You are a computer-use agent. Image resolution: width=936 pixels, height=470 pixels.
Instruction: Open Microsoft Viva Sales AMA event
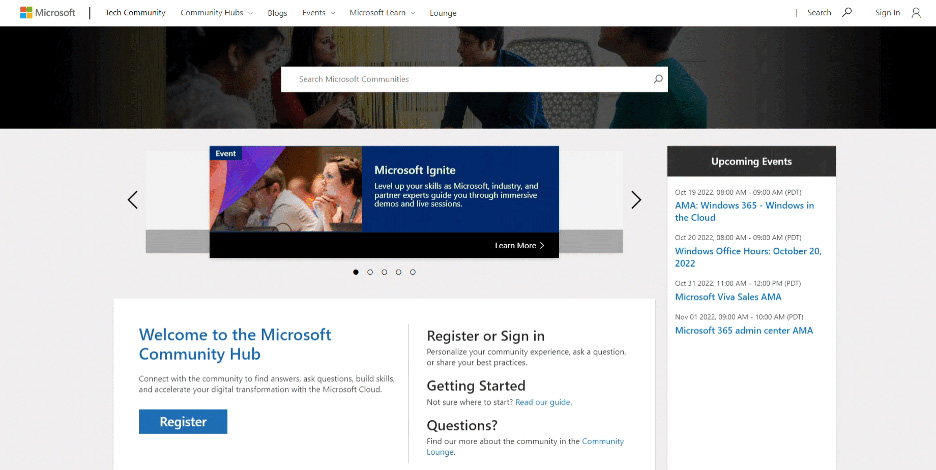[728, 297]
